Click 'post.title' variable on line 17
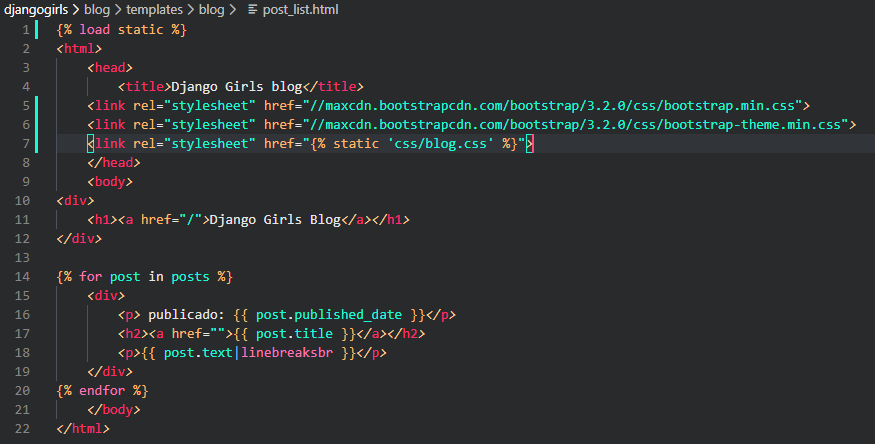The width and height of the screenshot is (875, 444). (x=294, y=334)
